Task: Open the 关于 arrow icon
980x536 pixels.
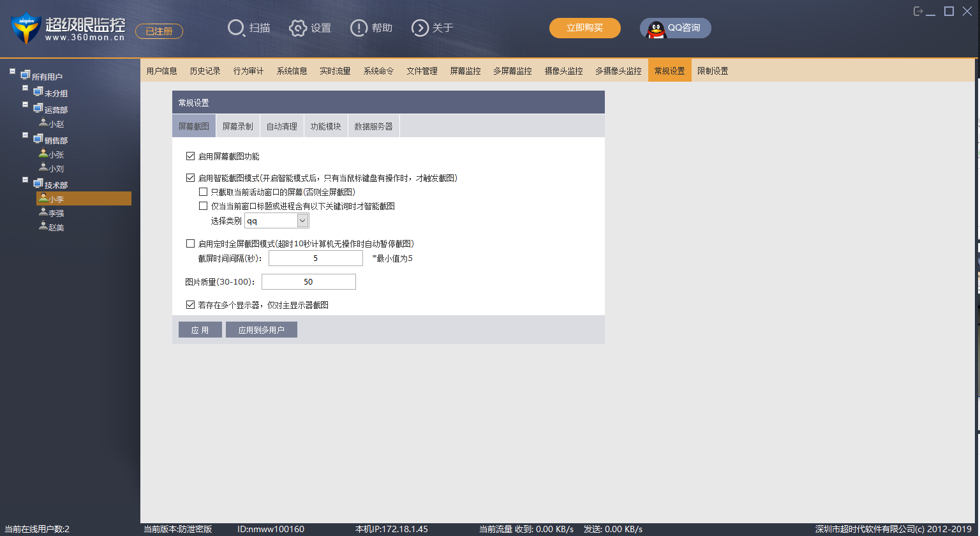Action: point(420,28)
